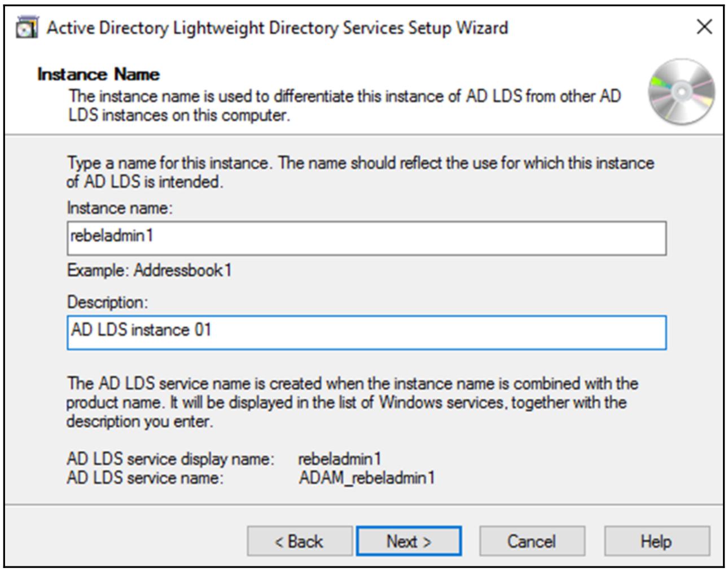Click the "Type a name for this instance" paragraph
Image resolution: width=728 pixels, height=572 pixels.
click(360, 172)
